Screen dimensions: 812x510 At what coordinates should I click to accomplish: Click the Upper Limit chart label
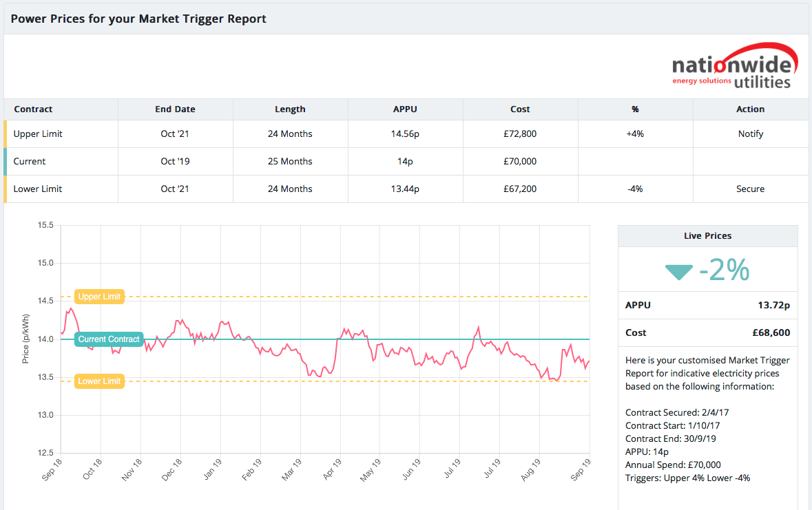click(x=99, y=297)
